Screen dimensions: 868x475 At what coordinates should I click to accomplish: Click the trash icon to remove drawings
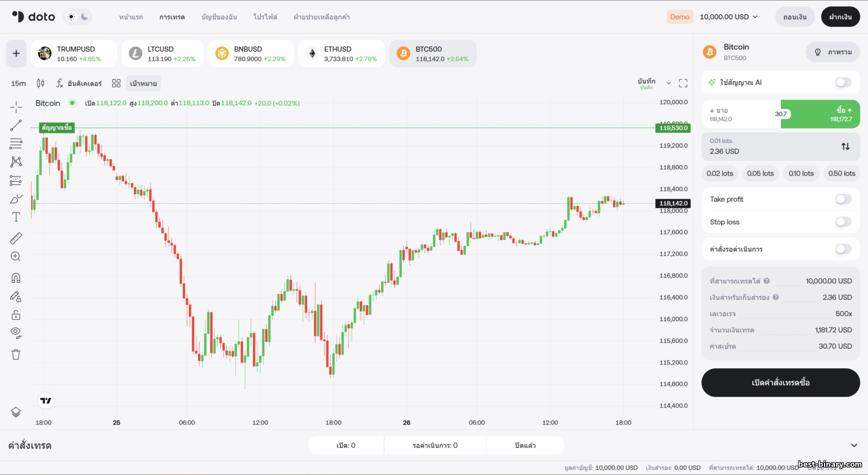pos(16,355)
